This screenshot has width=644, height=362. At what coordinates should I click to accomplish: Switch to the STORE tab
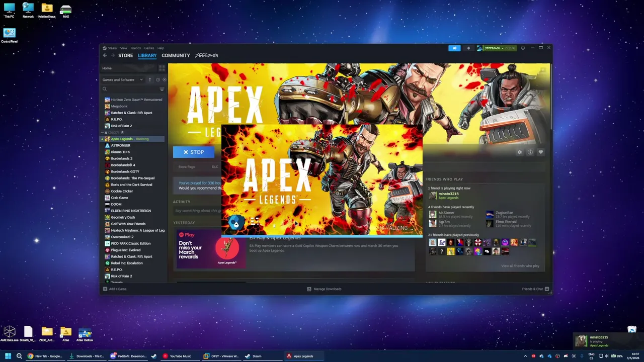tap(126, 55)
